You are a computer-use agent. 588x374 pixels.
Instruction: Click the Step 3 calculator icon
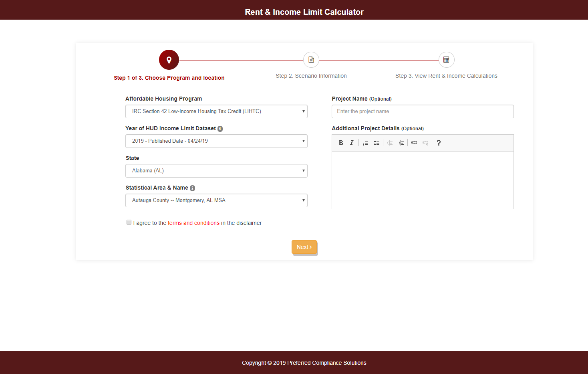click(446, 60)
